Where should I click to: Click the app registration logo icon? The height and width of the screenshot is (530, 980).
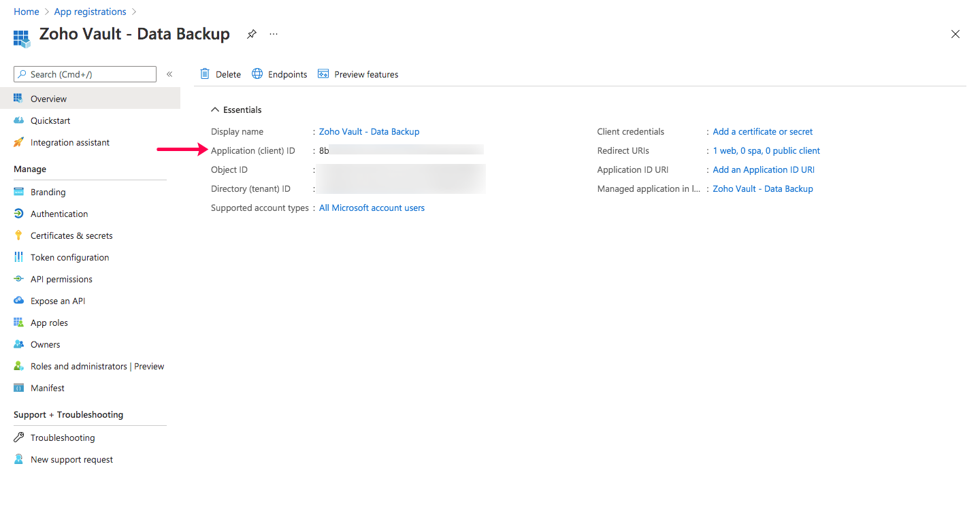tap(22, 38)
